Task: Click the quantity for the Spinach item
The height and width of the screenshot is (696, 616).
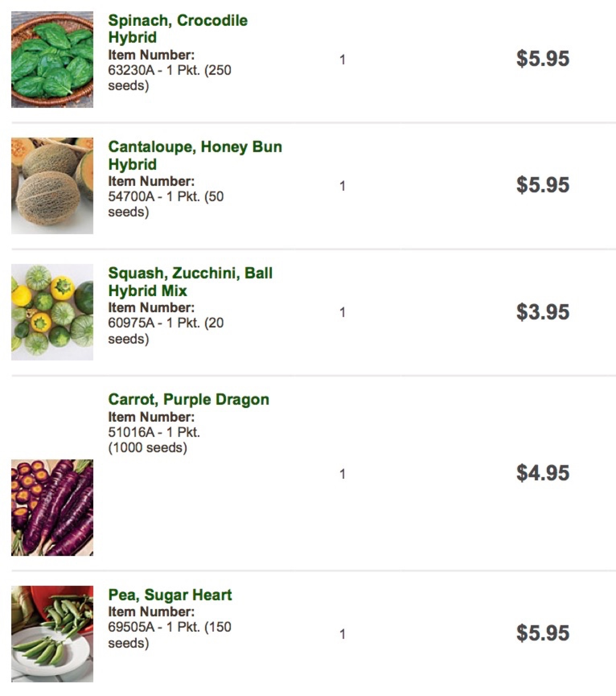Action: [342, 60]
